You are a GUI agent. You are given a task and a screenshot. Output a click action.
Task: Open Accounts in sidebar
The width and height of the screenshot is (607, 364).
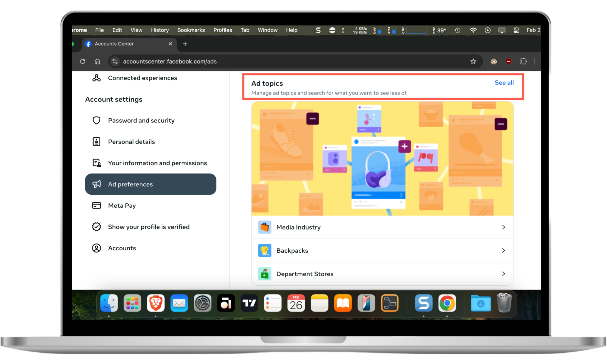point(151,248)
